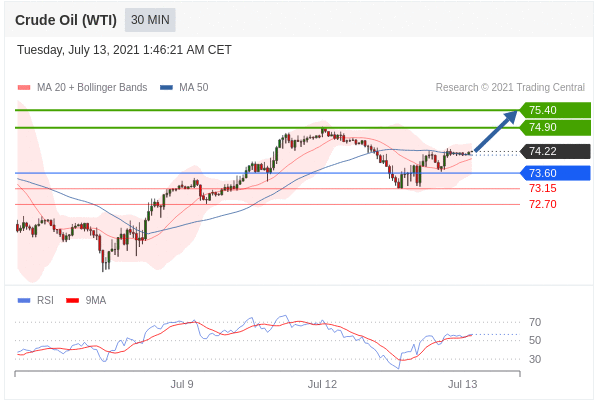Click the 73.15 red support label
The width and height of the screenshot is (601, 404).
542,188
